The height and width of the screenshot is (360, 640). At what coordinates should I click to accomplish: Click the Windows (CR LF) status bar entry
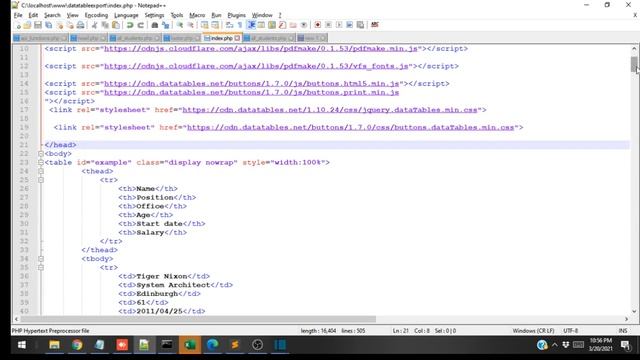[533, 331]
